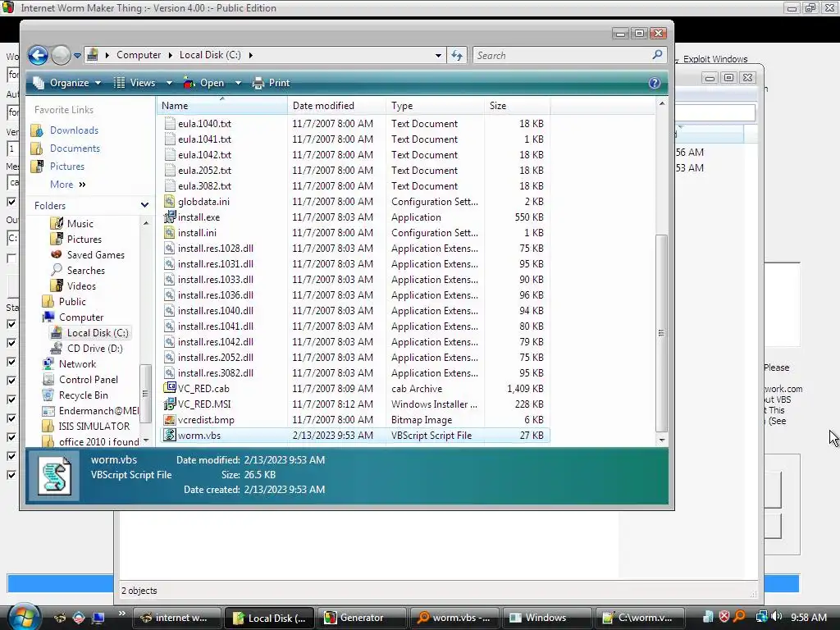
Task: Select Saved Games in the folder tree
Action: (95, 255)
